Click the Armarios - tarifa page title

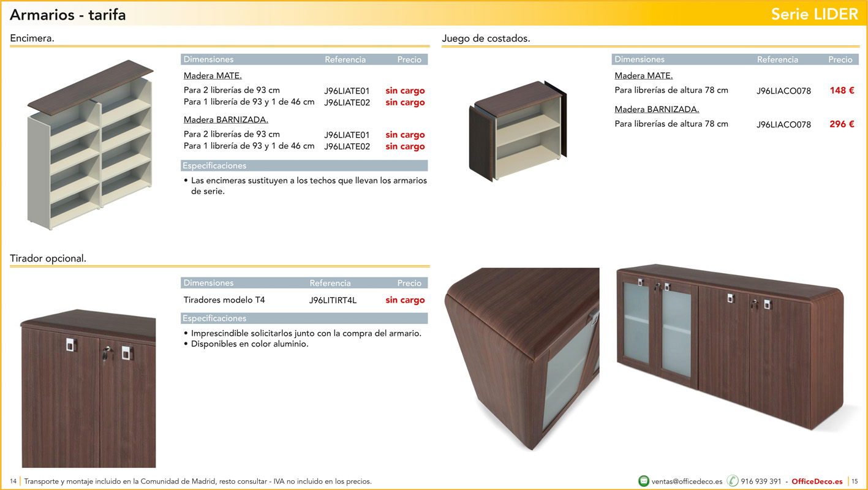pos(68,15)
